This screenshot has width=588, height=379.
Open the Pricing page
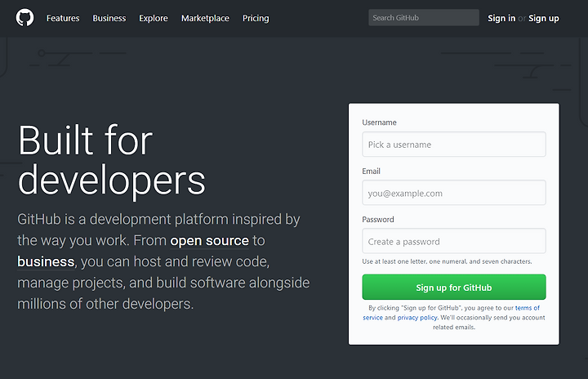256,18
